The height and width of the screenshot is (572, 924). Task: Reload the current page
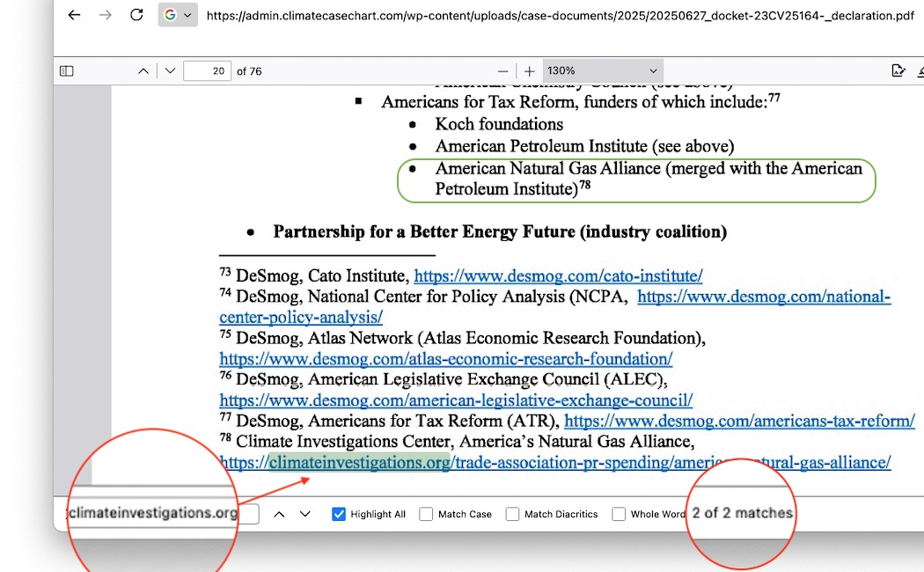coord(136,15)
